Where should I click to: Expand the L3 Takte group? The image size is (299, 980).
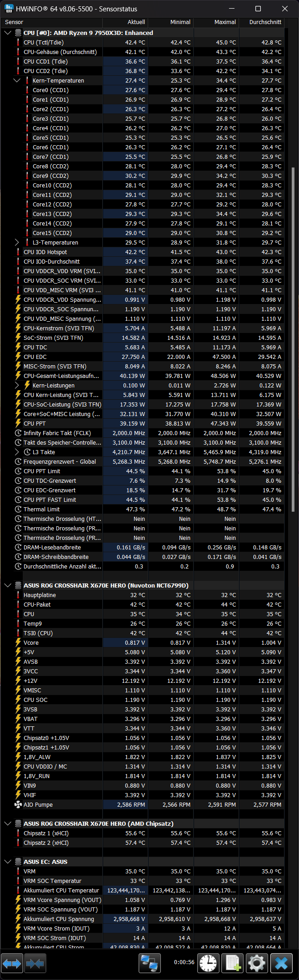tap(17, 452)
